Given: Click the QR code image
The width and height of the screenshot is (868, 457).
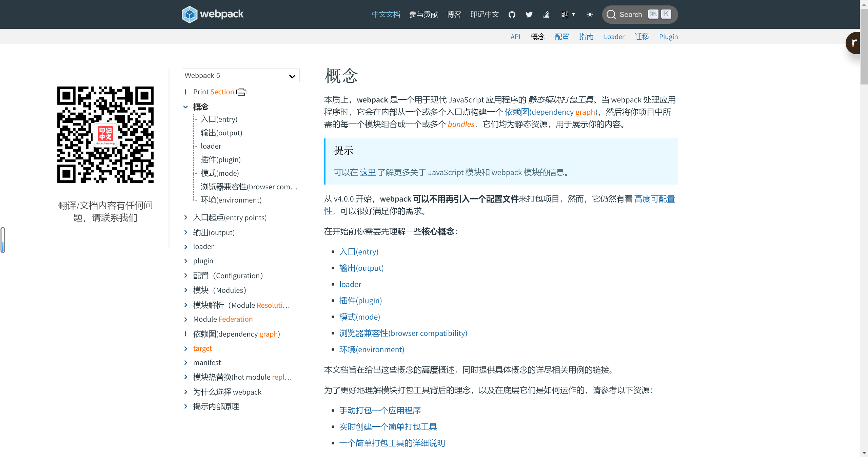Looking at the screenshot, I should click(105, 135).
